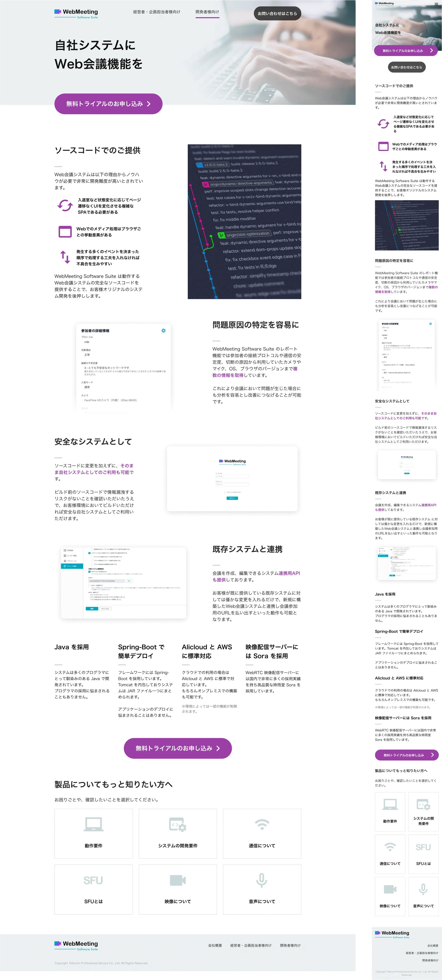442x980 pixels.
Task: Click the APIキー input field
Action: point(106,581)
